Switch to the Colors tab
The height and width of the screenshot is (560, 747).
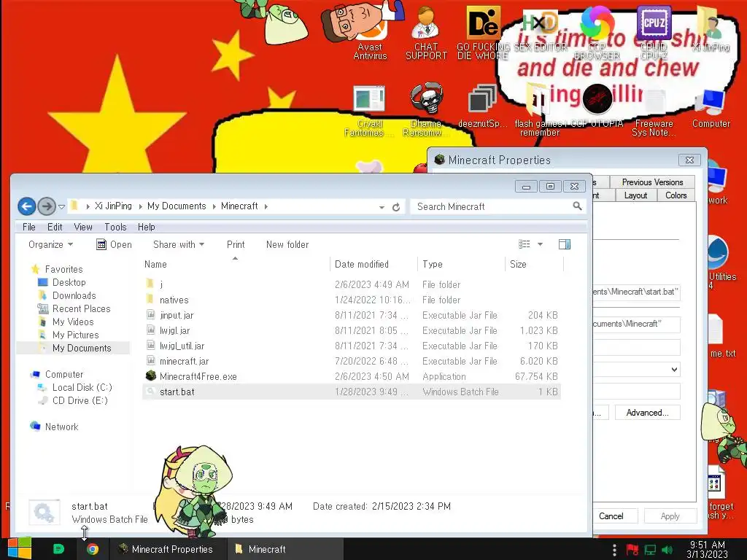(x=676, y=195)
